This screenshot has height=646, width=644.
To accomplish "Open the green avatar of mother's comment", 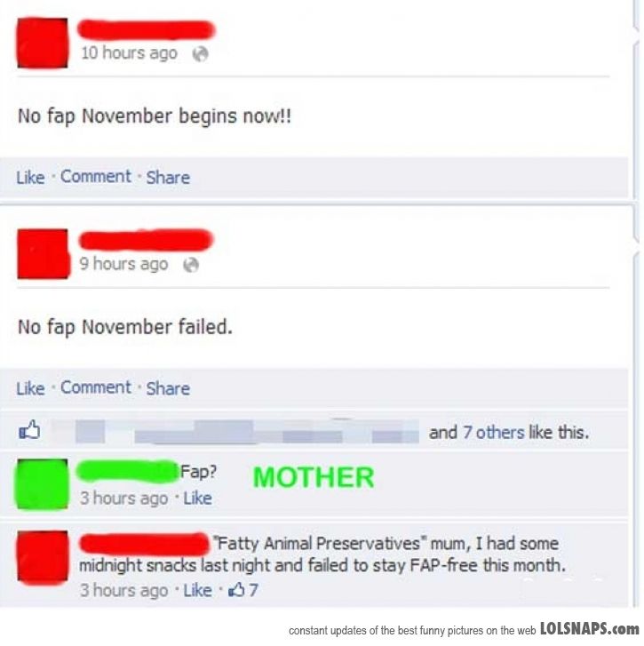I will (42, 484).
